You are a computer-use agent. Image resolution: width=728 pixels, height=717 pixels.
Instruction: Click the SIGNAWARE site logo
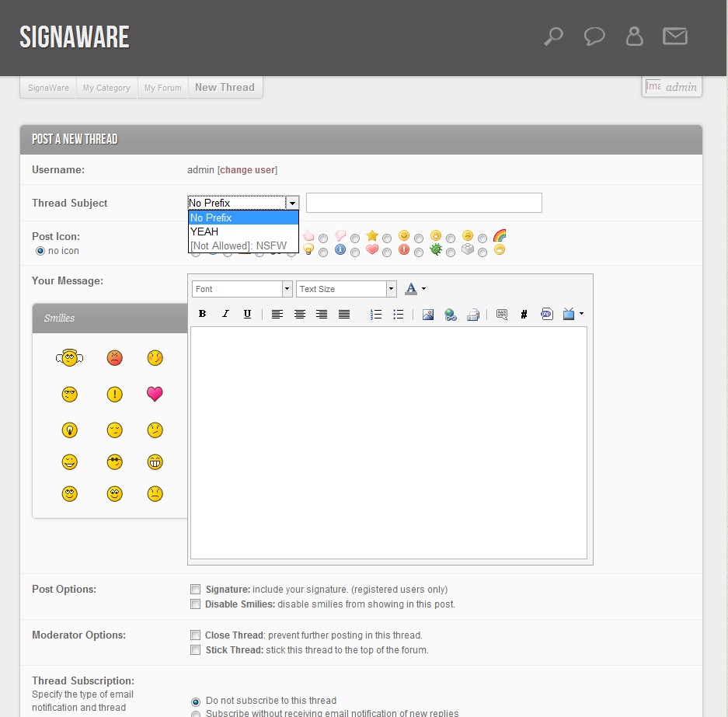tap(75, 37)
